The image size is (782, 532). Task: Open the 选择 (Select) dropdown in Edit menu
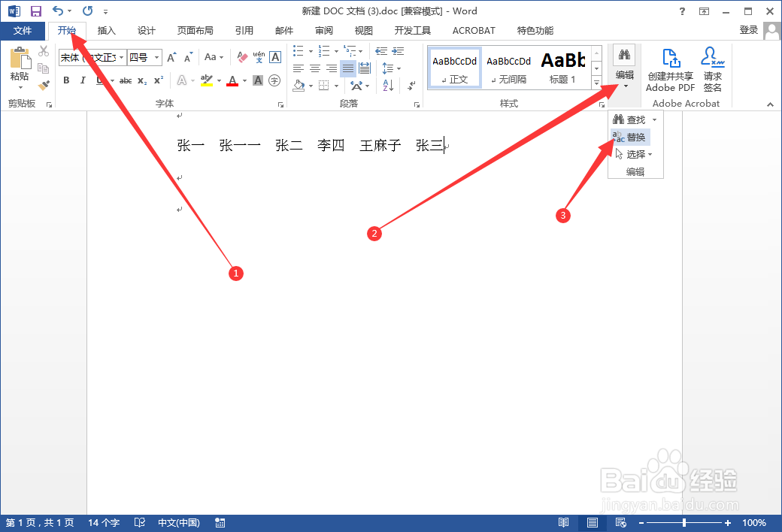click(635, 154)
